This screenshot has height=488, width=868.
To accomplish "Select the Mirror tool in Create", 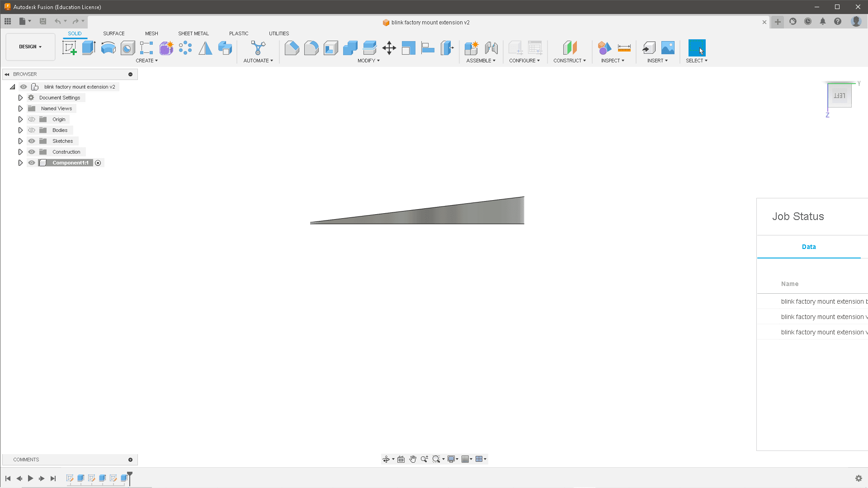I will (205, 48).
